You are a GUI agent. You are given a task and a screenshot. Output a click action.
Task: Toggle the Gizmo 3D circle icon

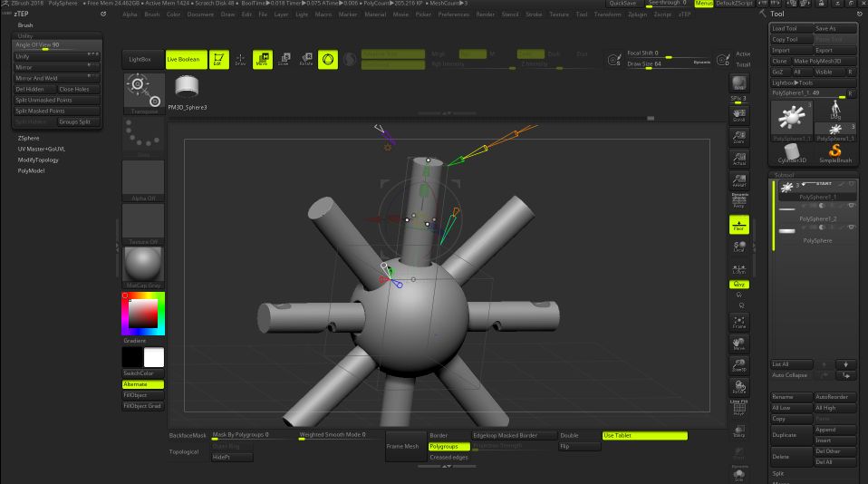click(328, 59)
